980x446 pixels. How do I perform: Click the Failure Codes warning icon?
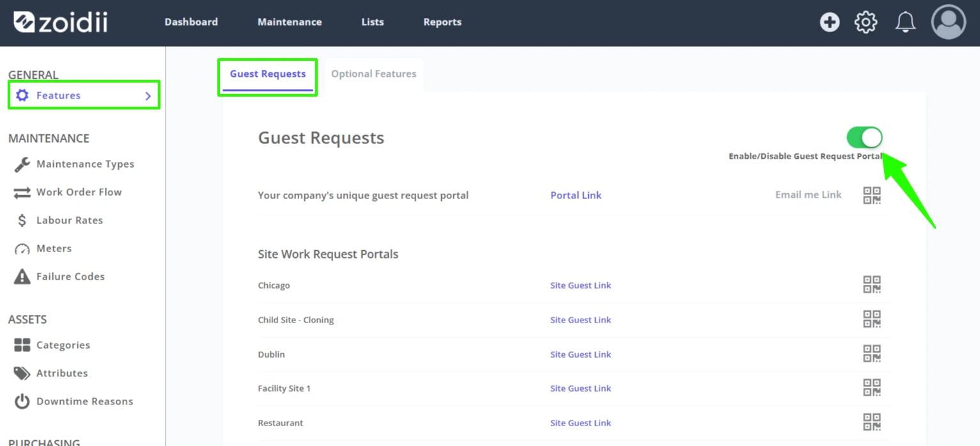click(22, 276)
